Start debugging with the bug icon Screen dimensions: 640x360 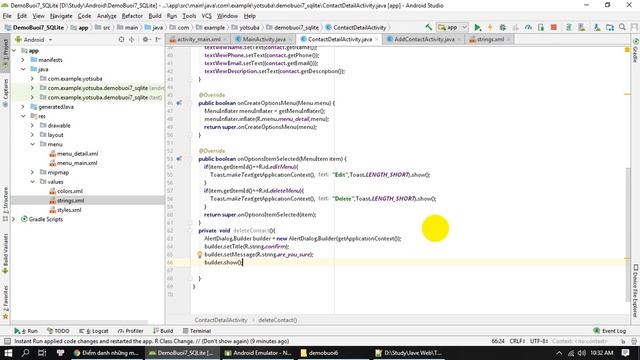(x=502, y=27)
